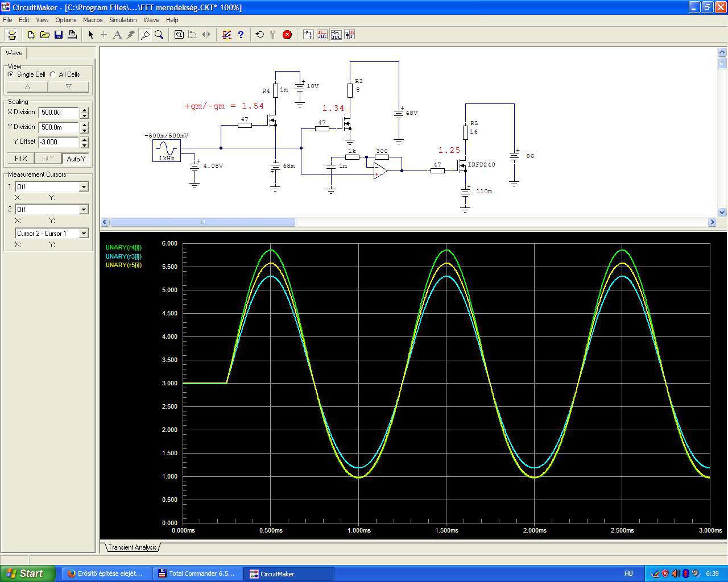Open the File menu
The width and height of the screenshot is (728, 582).
click(x=7, y=20)
